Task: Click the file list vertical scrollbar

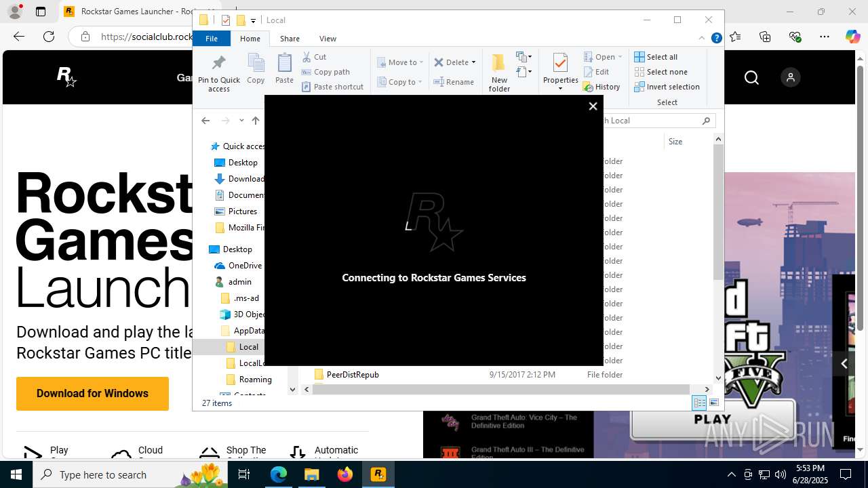Action: pos(718,211)
